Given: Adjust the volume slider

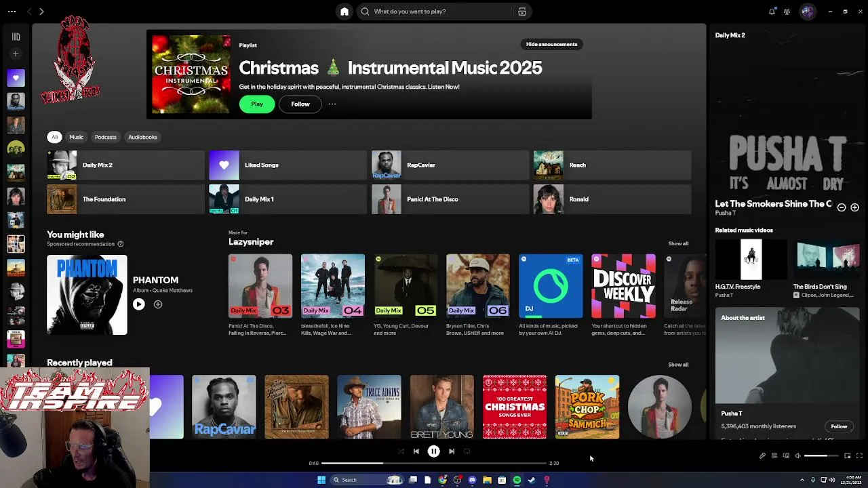Looking at the screenshot, I should pyautogui.click(x=821, y=456).
